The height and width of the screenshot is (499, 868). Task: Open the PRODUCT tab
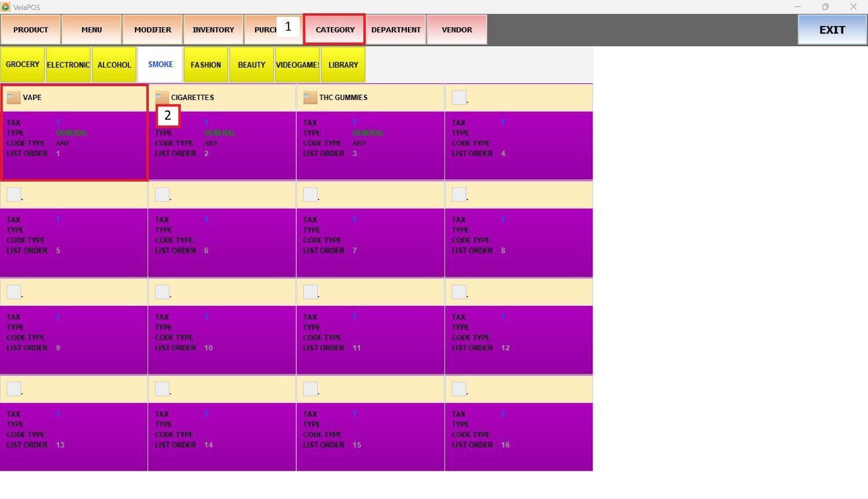31,29
